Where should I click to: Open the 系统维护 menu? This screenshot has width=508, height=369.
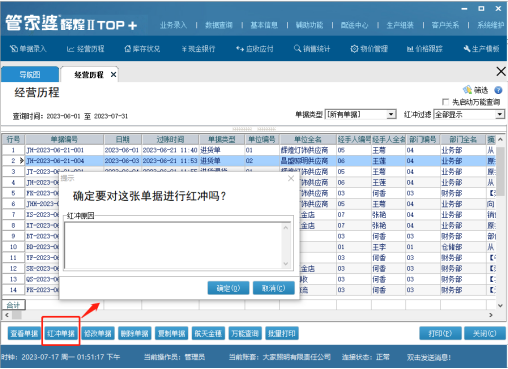pos(490,25)
